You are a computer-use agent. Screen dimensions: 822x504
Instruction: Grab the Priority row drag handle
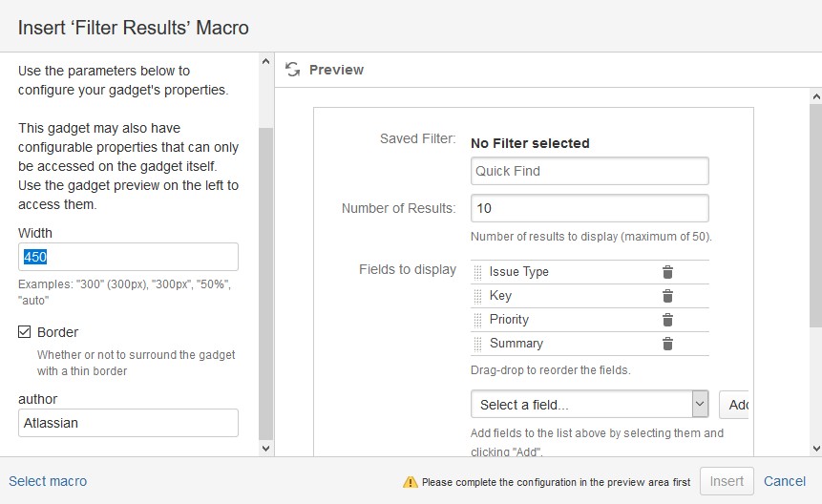tap(477, 320)
